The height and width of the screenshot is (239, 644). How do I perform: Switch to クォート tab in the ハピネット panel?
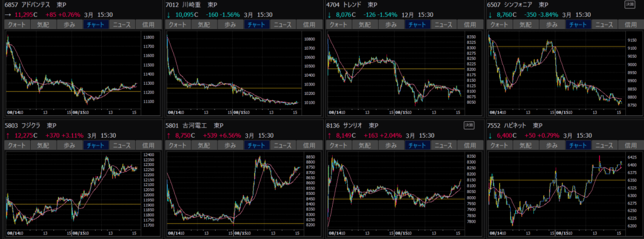[499, 145]
